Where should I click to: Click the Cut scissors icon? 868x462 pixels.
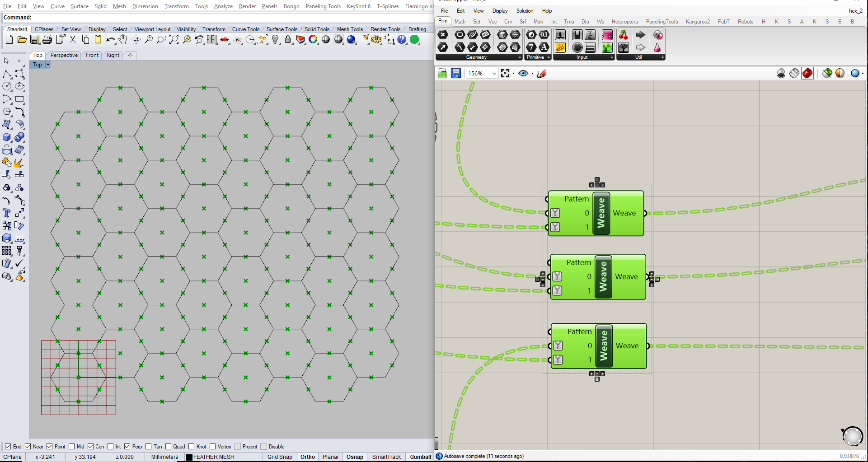pos(73,40)
